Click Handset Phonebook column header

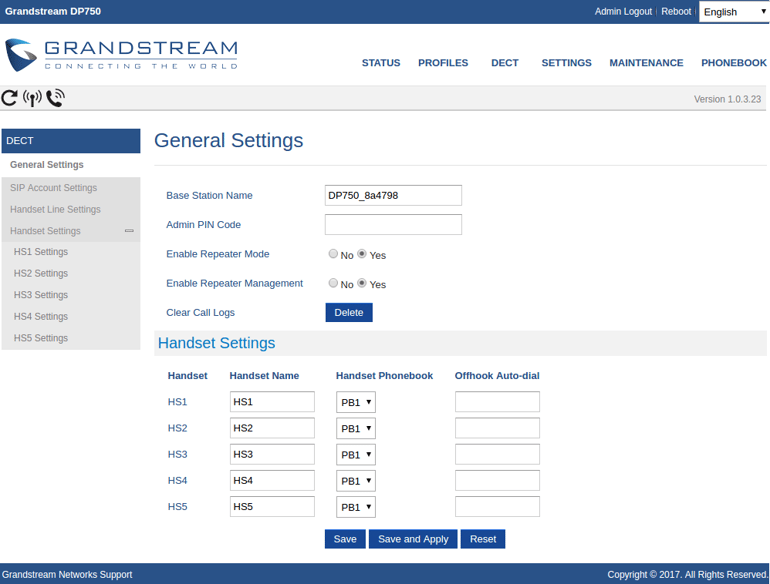click(385, 376)
